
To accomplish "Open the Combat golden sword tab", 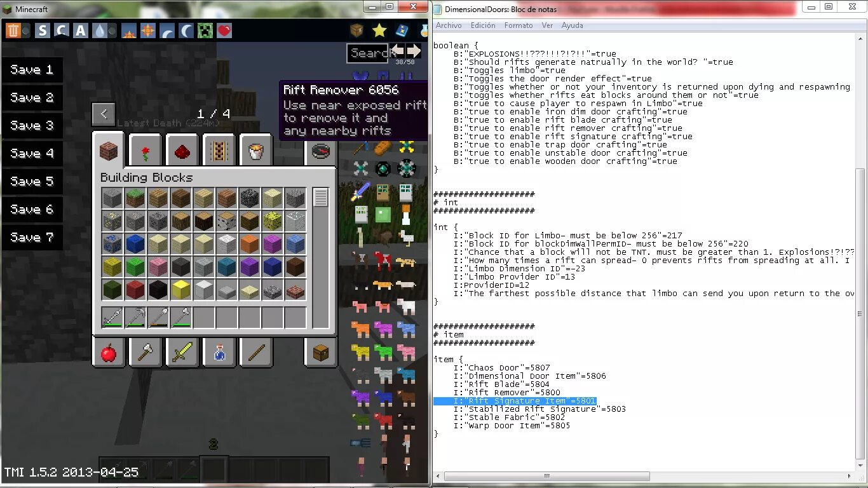I will coord(182,352).
